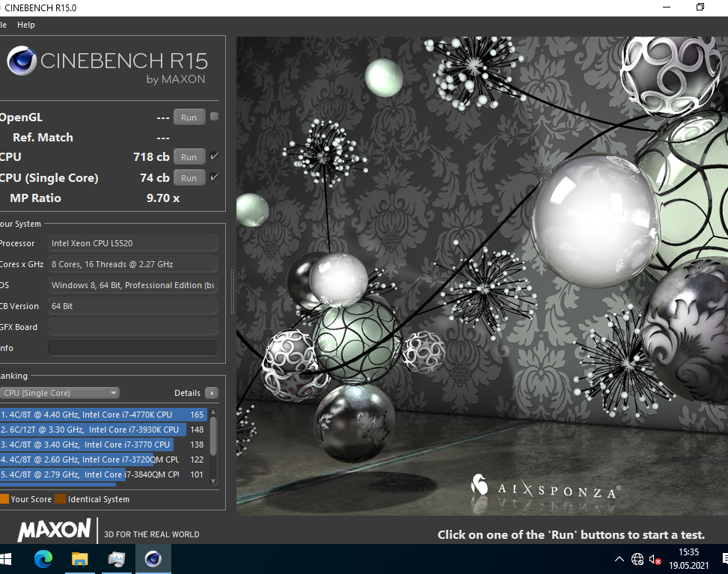Viewport: 728px width, 574px height.
Task: Open the Windows Start menu
Action: pyautogui.click(x=5, y=559)
